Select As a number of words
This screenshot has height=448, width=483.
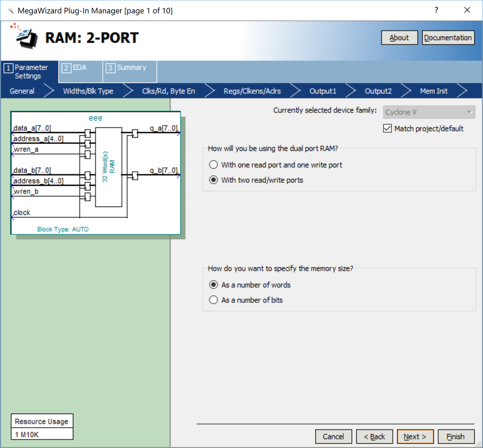tap(214, 284)
